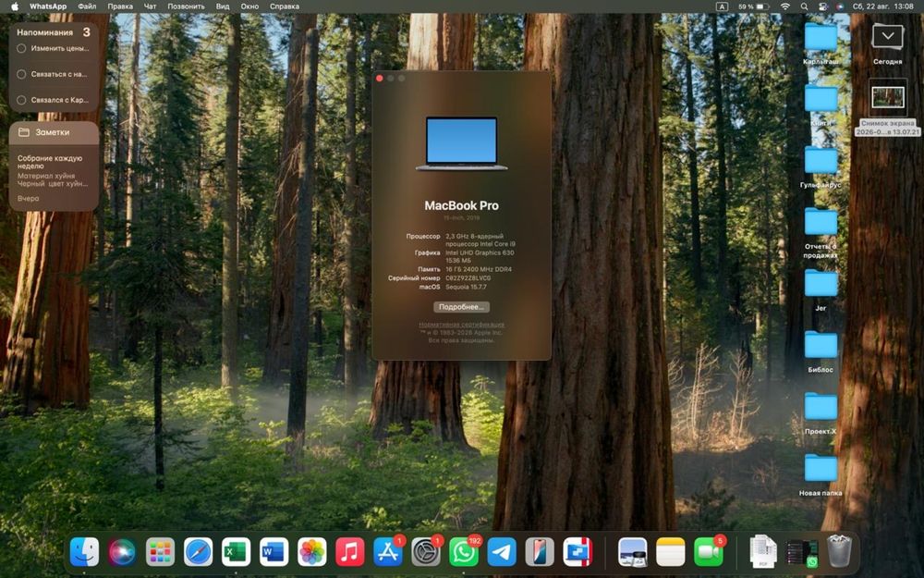Screen dimensions: 924x578
Task: Open Safari browser from the Dock
Action: click(x=198, y=553)
